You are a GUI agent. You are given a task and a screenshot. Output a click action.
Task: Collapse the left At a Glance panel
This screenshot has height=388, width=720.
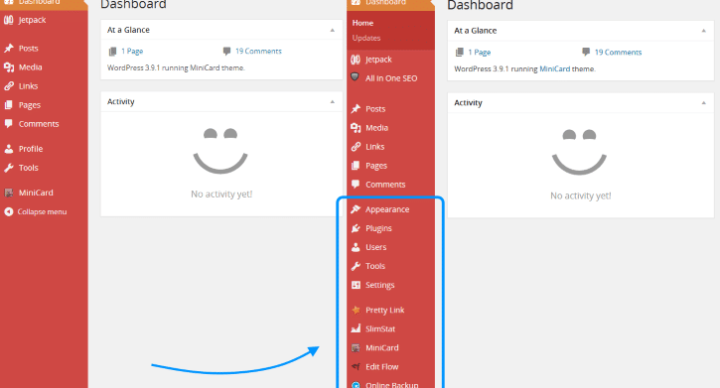click(x=332, y=30)
